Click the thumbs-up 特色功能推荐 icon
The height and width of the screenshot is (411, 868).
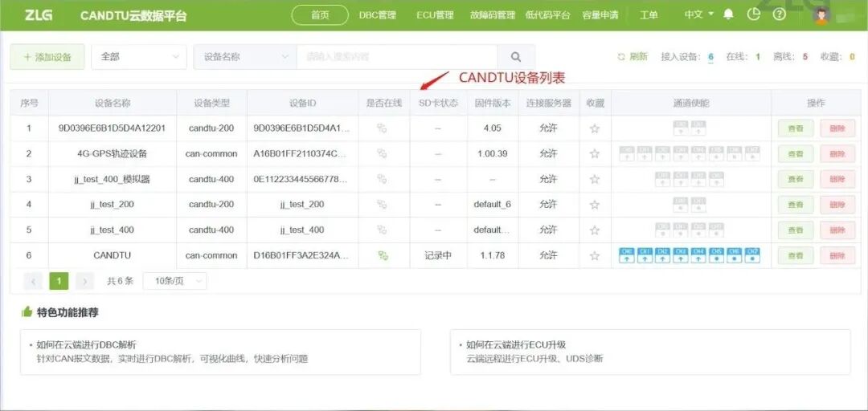[x=27, y=312]
